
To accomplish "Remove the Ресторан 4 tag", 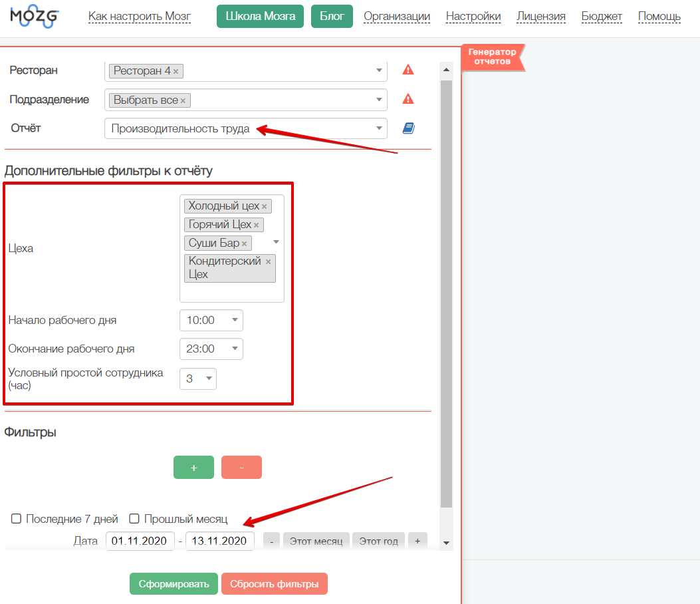I will point(175,71).
